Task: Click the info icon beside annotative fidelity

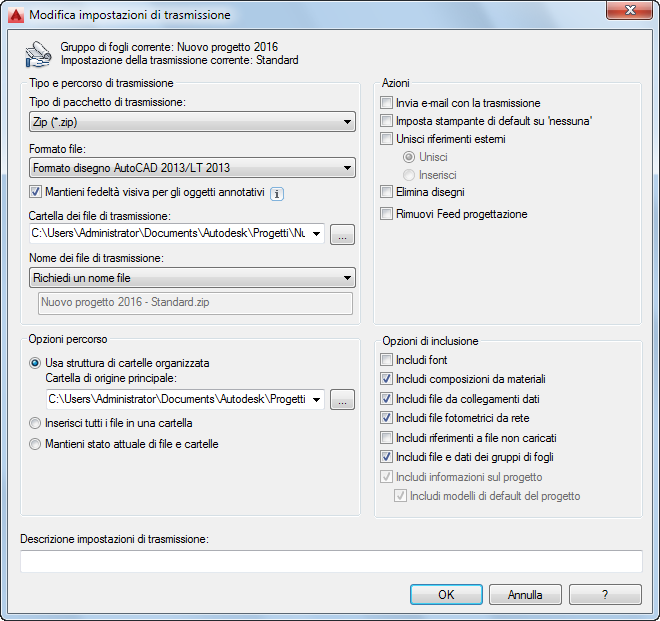Action: 278,194
